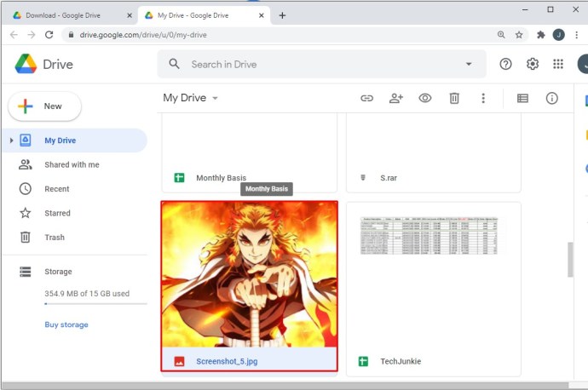This screenshot has width=588, height=390.
Task: Click the Search in Drive field
Action: [x=322, y=64]
